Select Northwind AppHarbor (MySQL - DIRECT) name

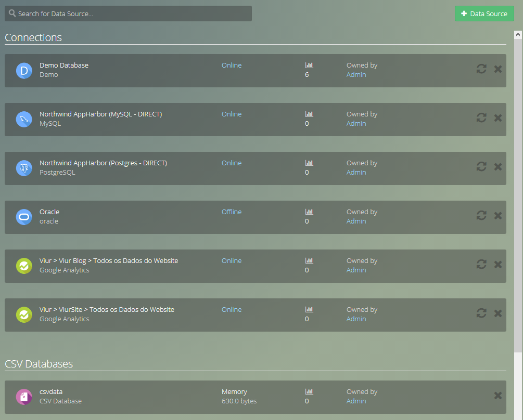click(x=101, y=114)
